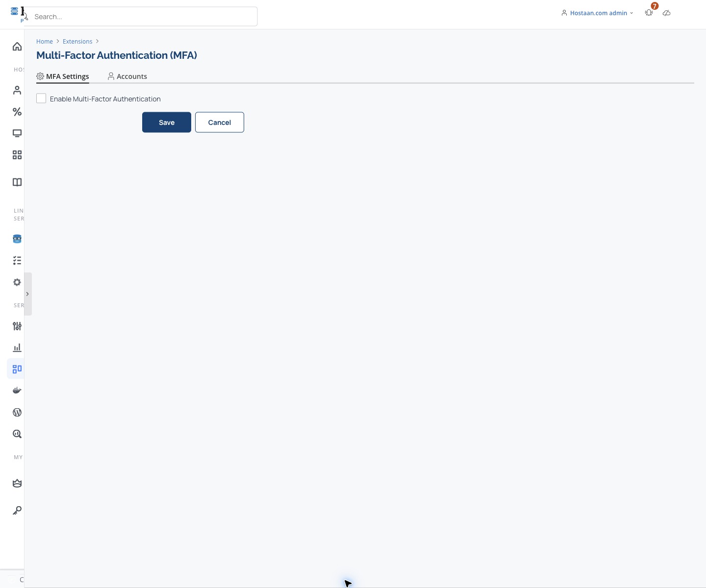Open Statistics via the bar chart icon
This screenshot has height=588, width=706.
pos(17,347)
